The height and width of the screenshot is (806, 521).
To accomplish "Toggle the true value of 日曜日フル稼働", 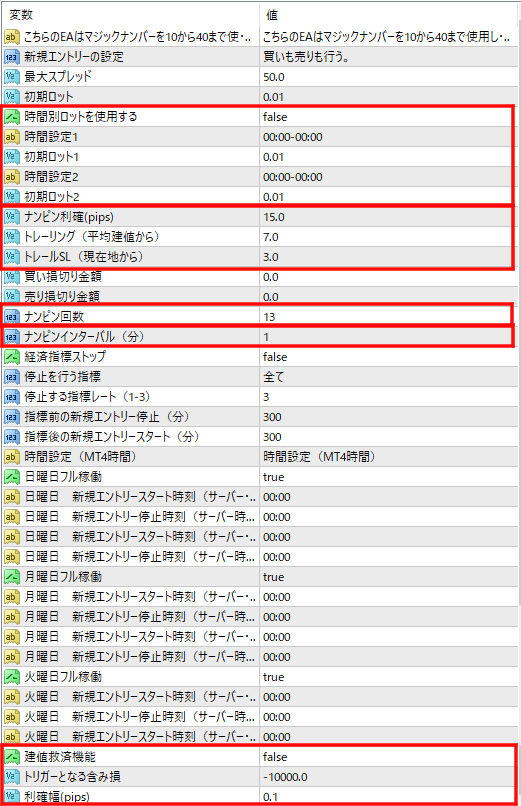I will click(x=273, y=477).
